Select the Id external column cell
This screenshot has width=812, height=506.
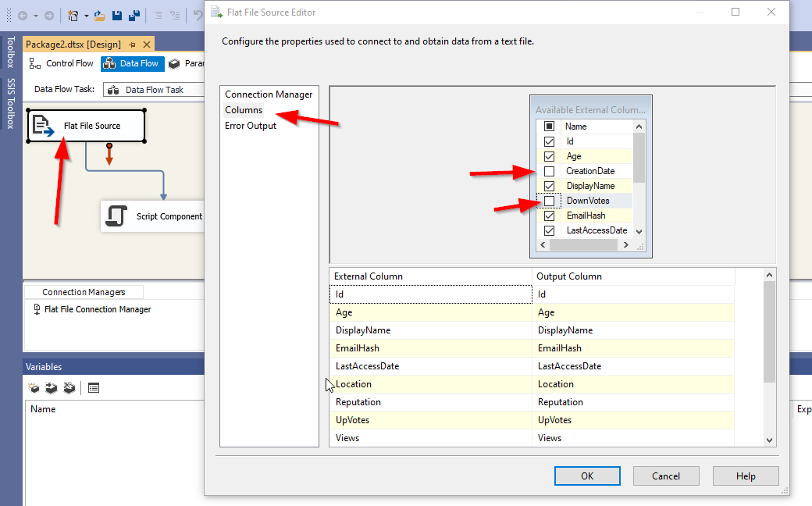coord(431,294)
